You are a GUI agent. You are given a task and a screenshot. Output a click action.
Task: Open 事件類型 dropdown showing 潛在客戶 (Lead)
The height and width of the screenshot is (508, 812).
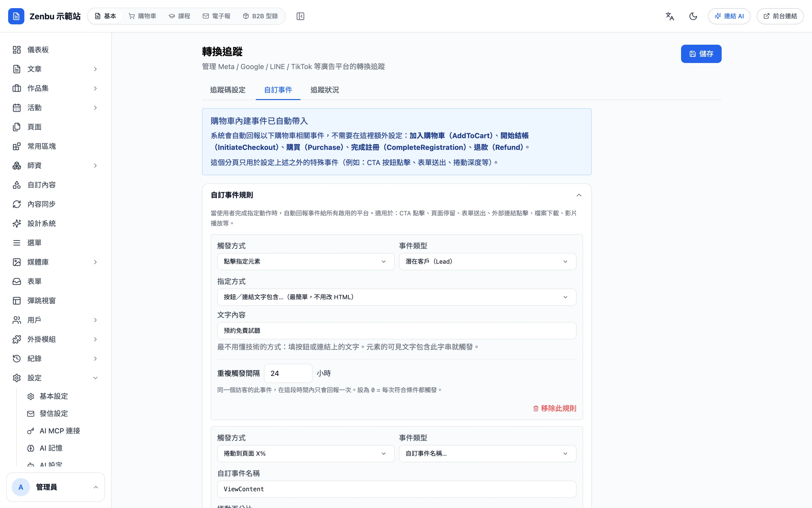click(x=487, y=261)
